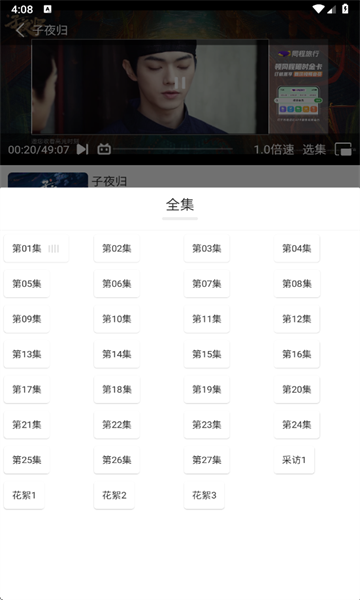
Task: Open the 1.0倍速 playback speed selector
Action: [274, 149]
